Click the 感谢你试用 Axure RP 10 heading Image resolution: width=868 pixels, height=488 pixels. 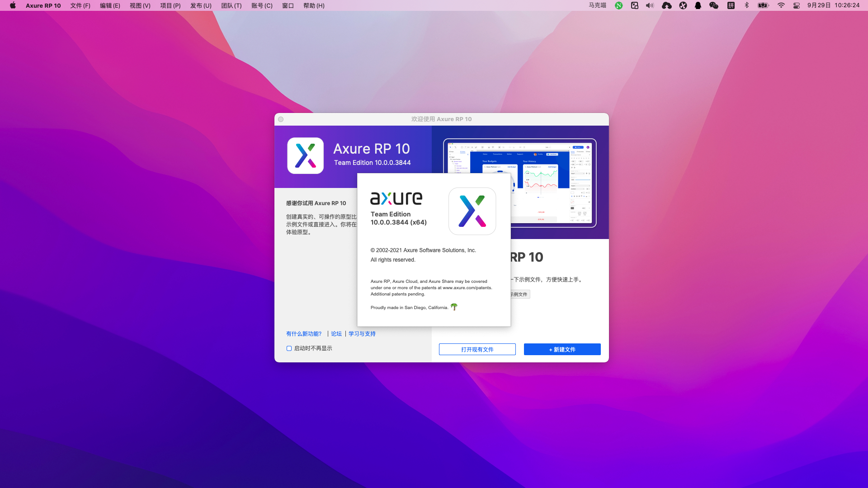tap(316, 203)
